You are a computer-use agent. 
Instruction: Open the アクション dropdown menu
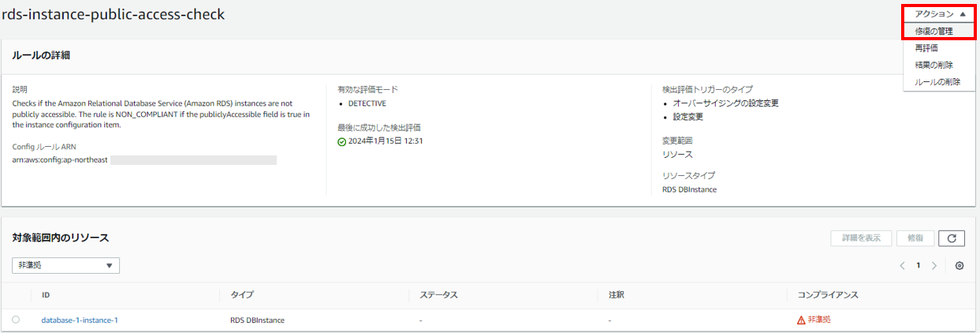coord(940,14)
